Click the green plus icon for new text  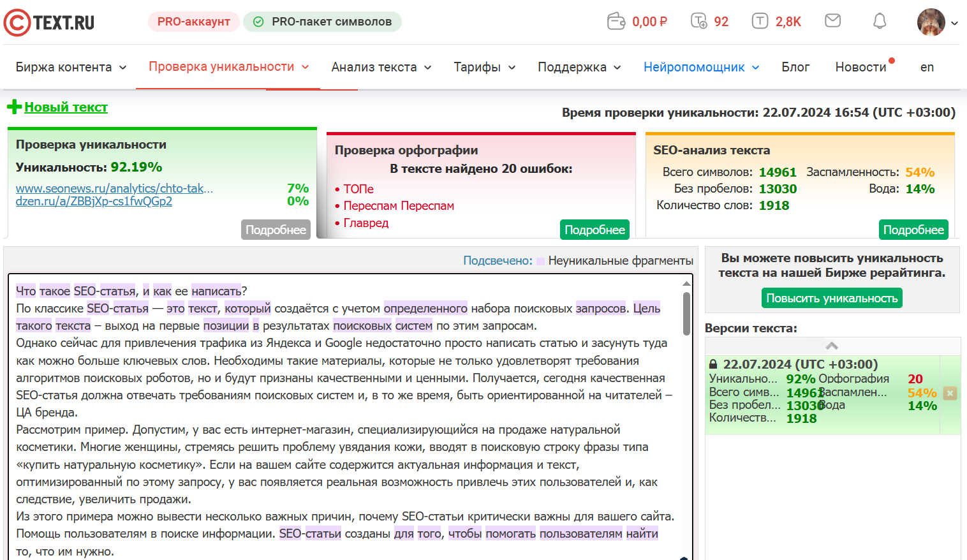pos(14,107)
